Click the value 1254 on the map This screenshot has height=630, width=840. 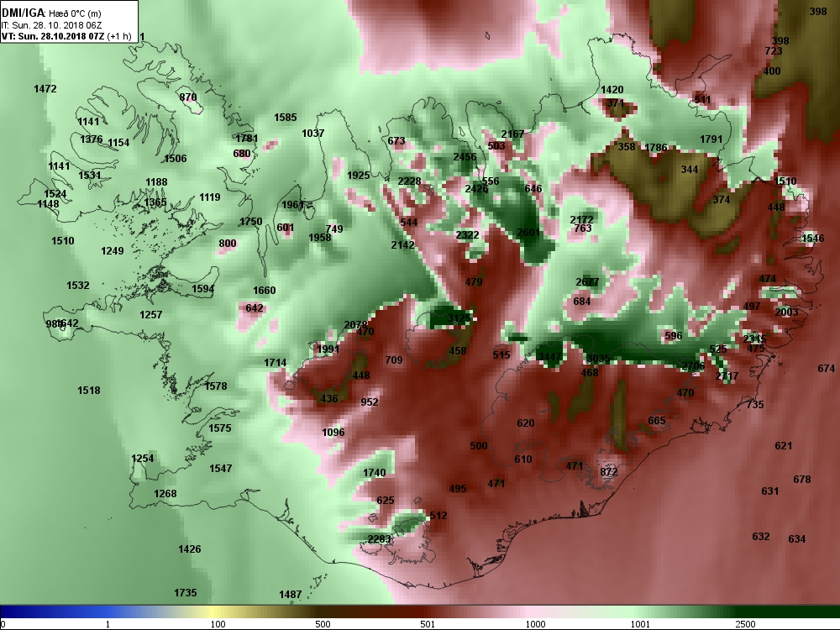(x=143, y=459)
